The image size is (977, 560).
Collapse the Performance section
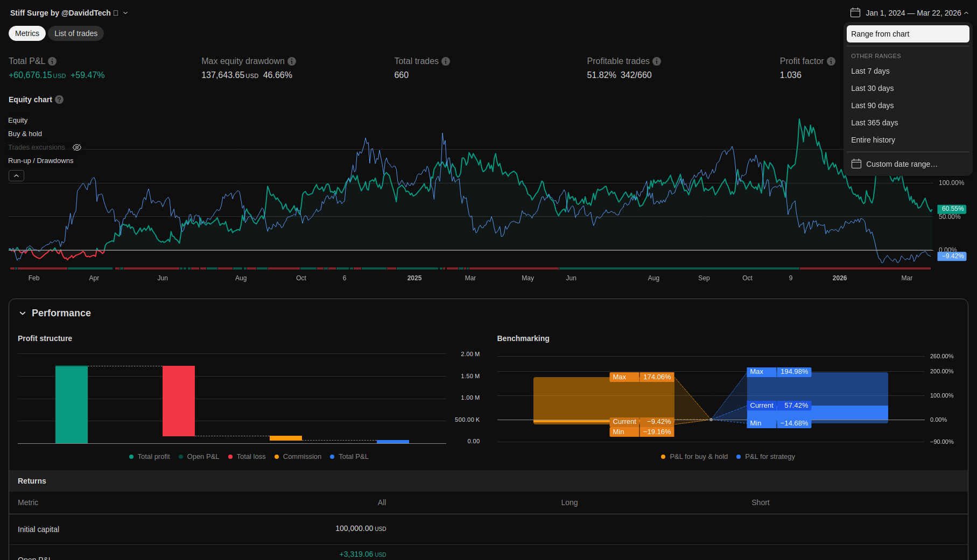tap(23, 313)
